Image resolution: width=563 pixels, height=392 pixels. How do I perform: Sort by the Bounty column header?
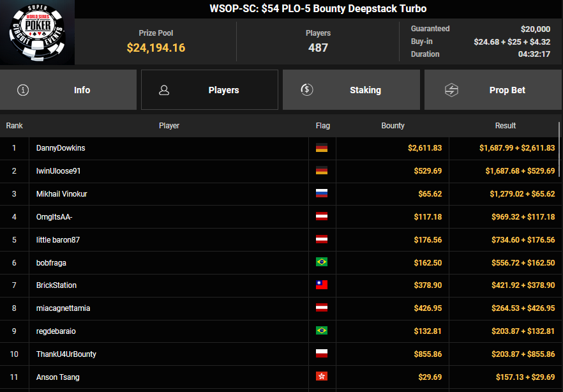click(393, 126)
